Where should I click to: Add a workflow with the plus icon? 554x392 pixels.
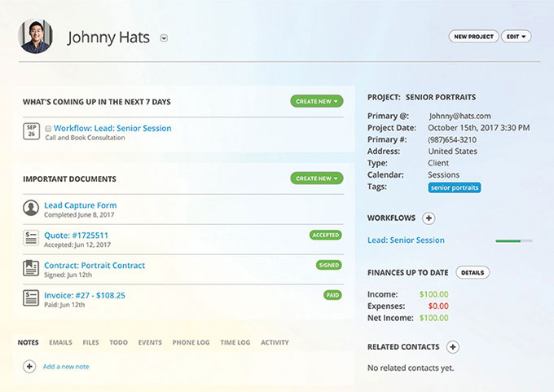[429, 218]
